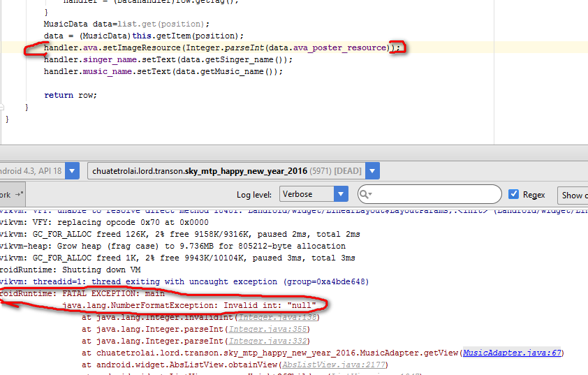This screenshot has width=588, height=375.
Task: Expand the Verbose log level dropdown
Action: pyautogui.click(x=341, y=194)
